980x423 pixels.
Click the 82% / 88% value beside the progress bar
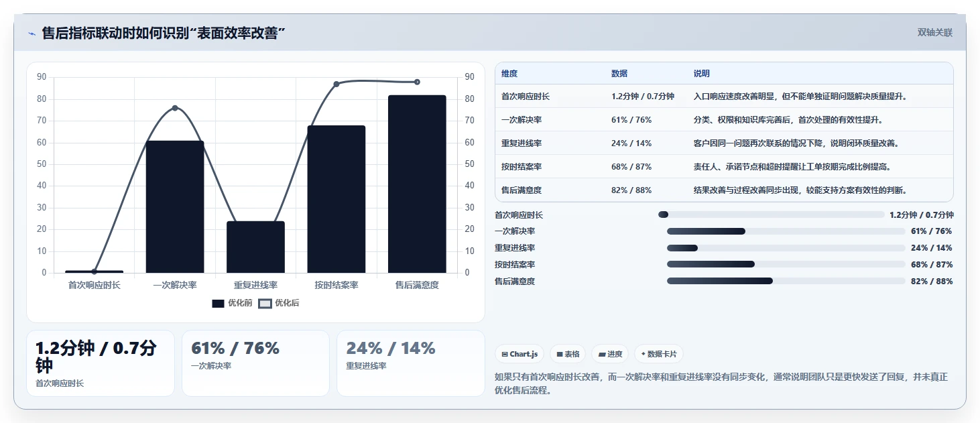(x=932, y=282)
